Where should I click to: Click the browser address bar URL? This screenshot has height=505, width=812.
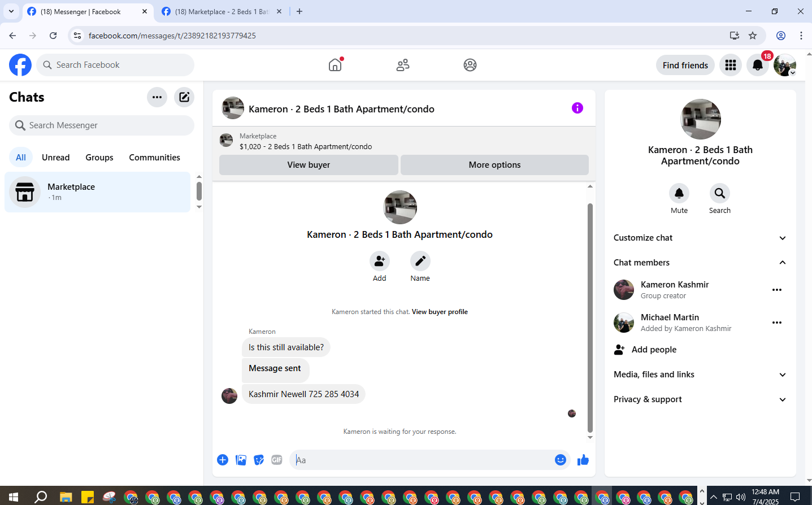[x=172, y=36]
